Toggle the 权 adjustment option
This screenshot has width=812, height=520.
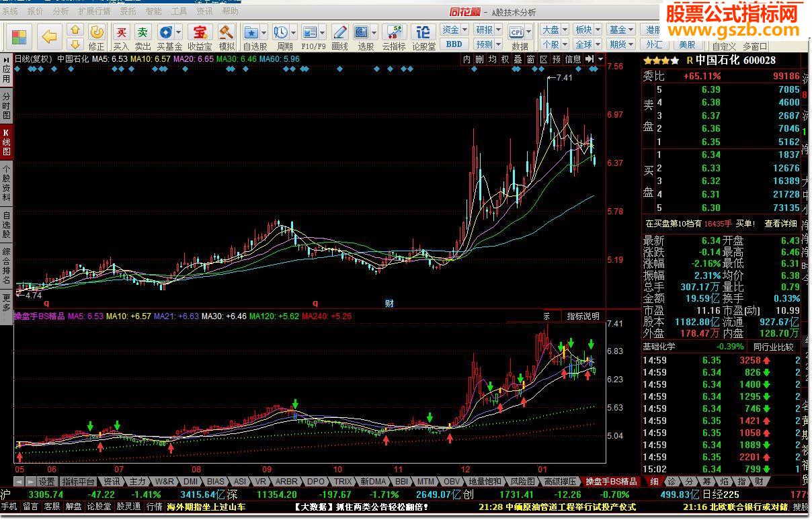click(x=505, y=59)
